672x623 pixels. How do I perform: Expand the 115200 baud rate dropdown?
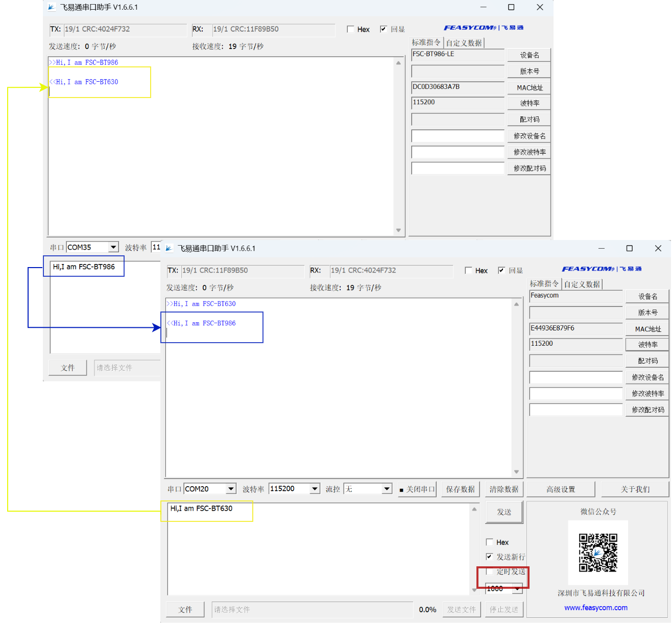[315, 489]
